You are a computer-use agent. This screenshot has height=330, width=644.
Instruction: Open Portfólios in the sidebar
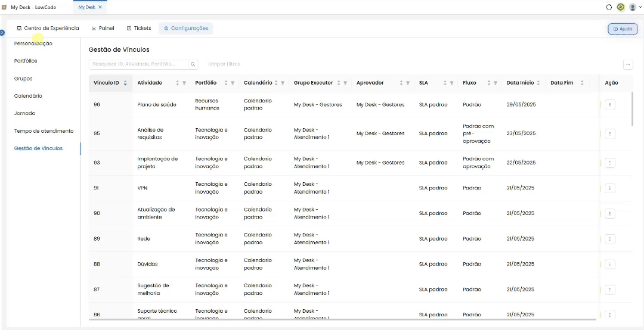[26, 61]
